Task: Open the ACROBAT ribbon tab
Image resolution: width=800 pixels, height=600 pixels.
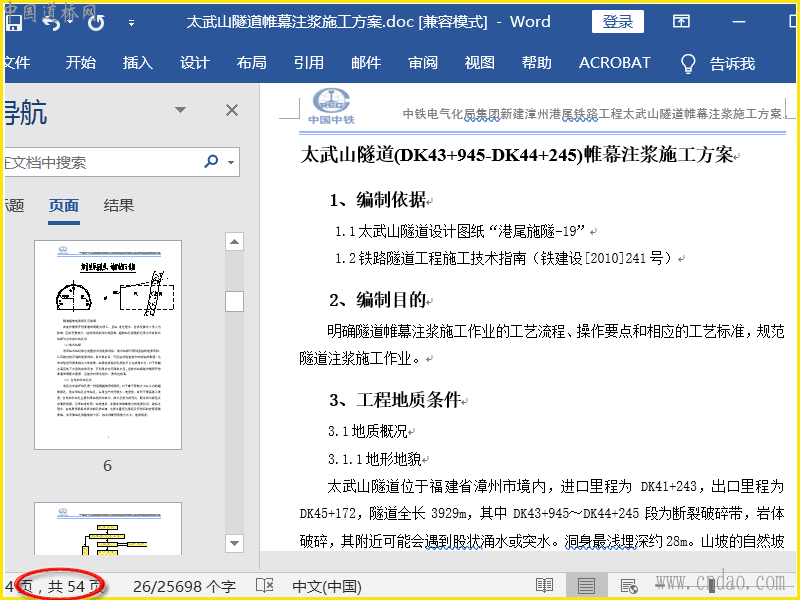Action: [x=614, y=63]
